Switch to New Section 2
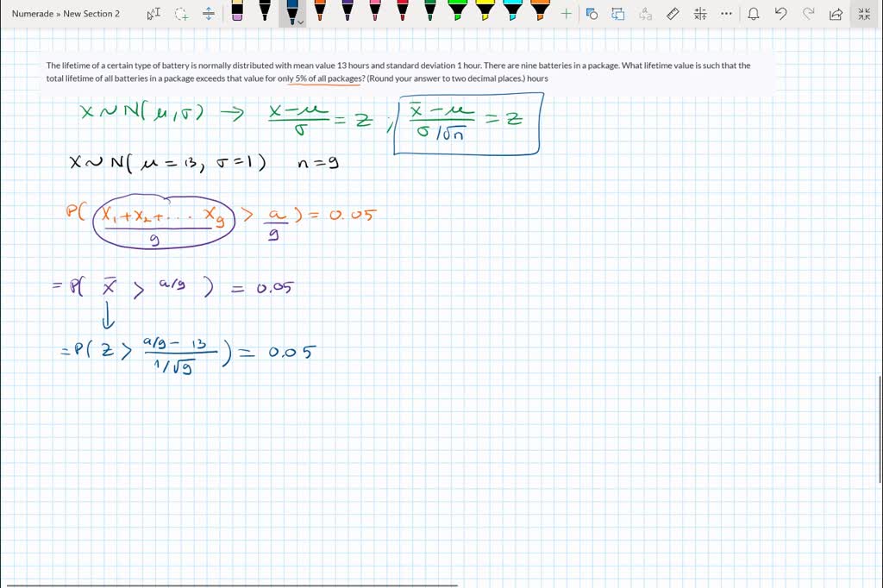This screenshot has height=588, width=883. click(x=95, y=13)
